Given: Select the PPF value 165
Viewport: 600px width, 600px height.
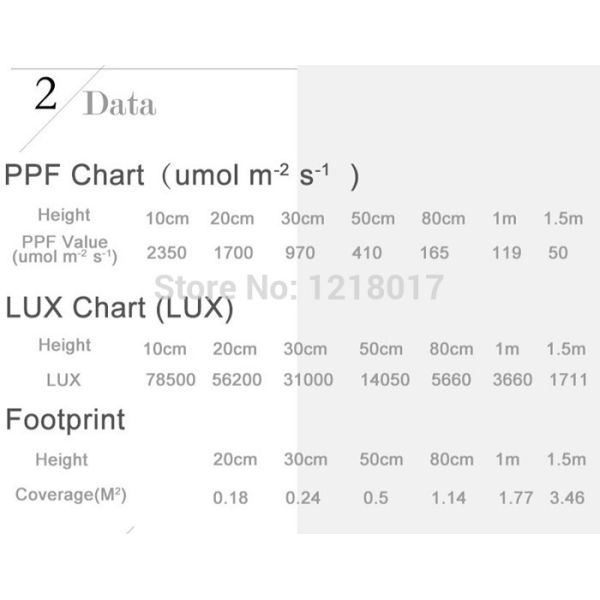Looking at the screenshot, I should point(434,253).
